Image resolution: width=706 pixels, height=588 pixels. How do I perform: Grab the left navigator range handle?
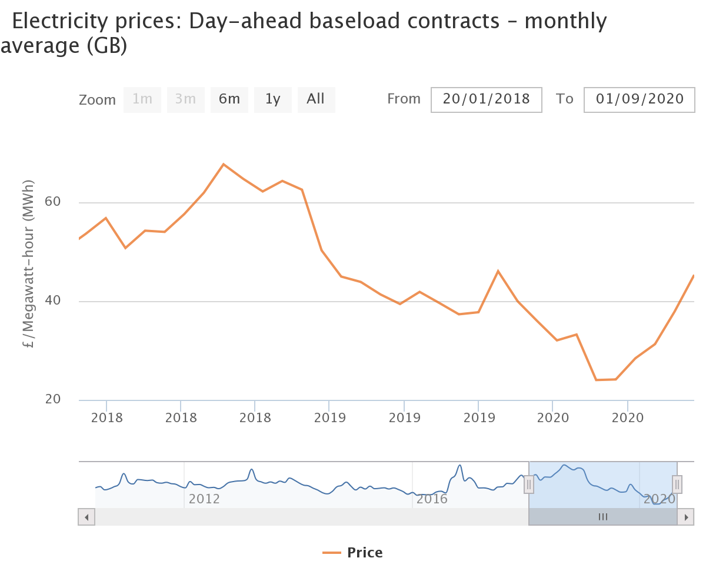point(529,485)
